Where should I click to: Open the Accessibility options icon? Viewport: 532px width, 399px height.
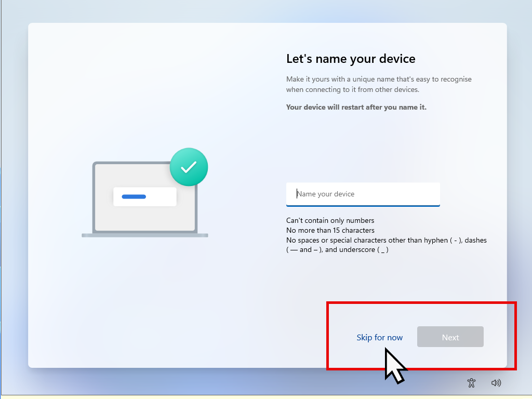pos(471,383)
